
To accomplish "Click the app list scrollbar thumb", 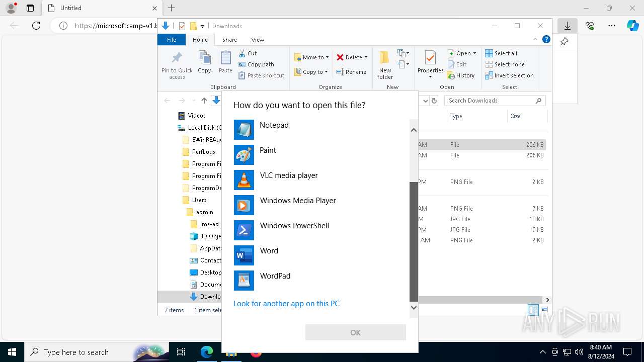I will [414, 241].
